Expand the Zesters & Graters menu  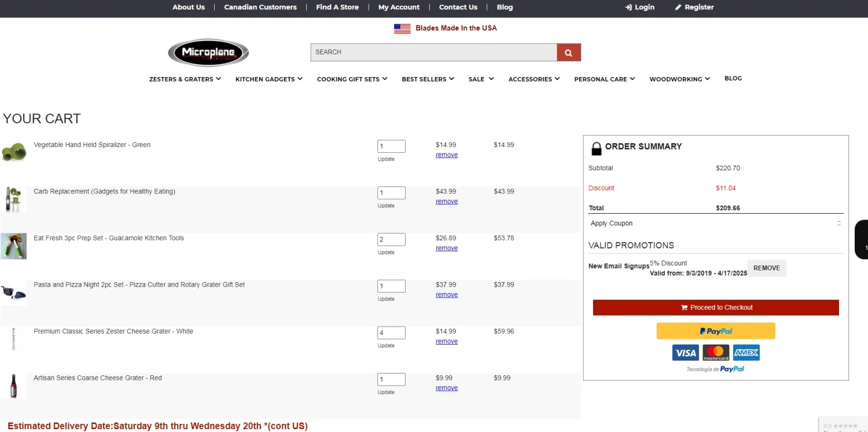(185, 79)
